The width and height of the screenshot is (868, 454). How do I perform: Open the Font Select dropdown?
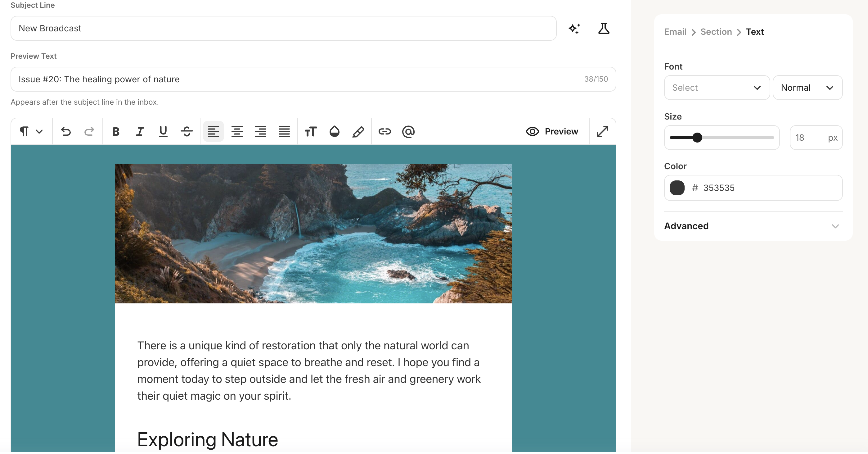pyautogui.click(x=716, y=88)
